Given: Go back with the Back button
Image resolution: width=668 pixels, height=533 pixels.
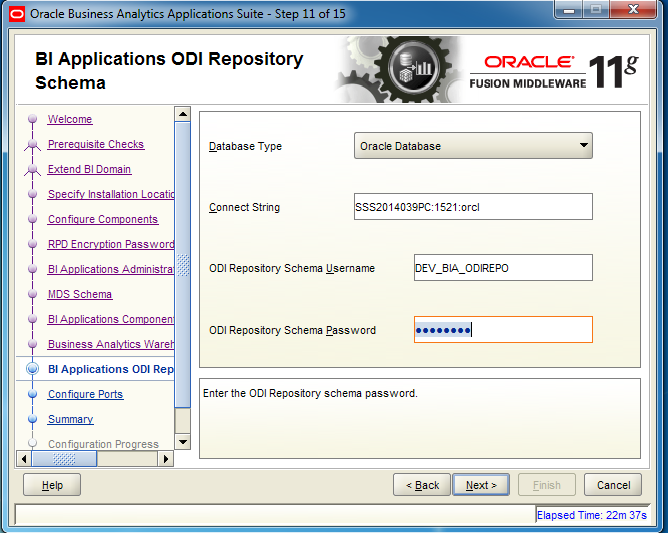Looking at the screenshot, I should click(x=422, y=485).
